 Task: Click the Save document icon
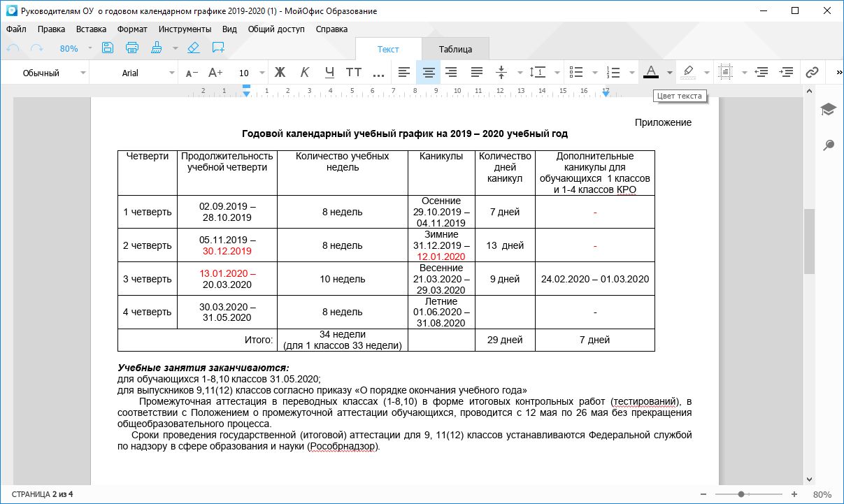point(108,48)
